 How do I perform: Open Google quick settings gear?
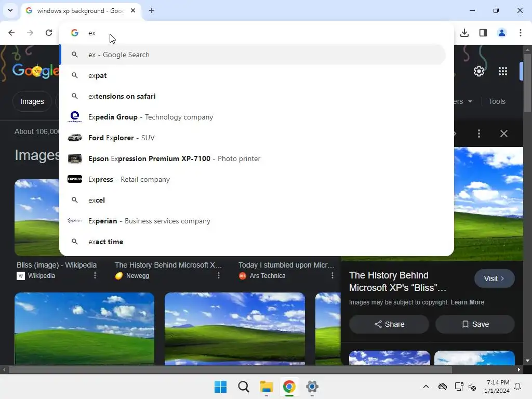(479, 71)
